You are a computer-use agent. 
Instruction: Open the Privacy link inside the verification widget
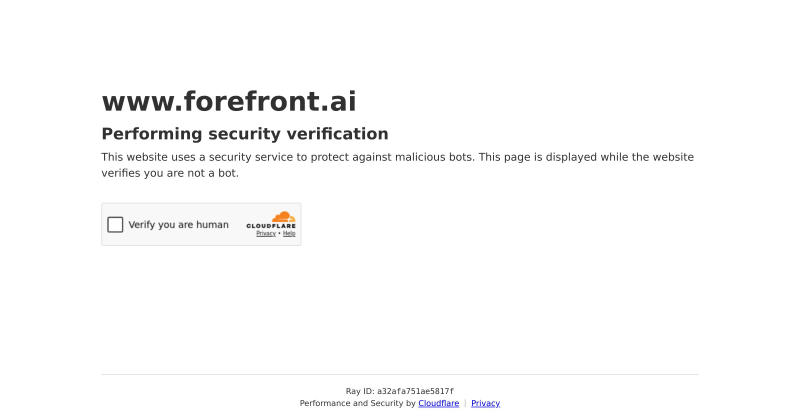tap(266, 234)
